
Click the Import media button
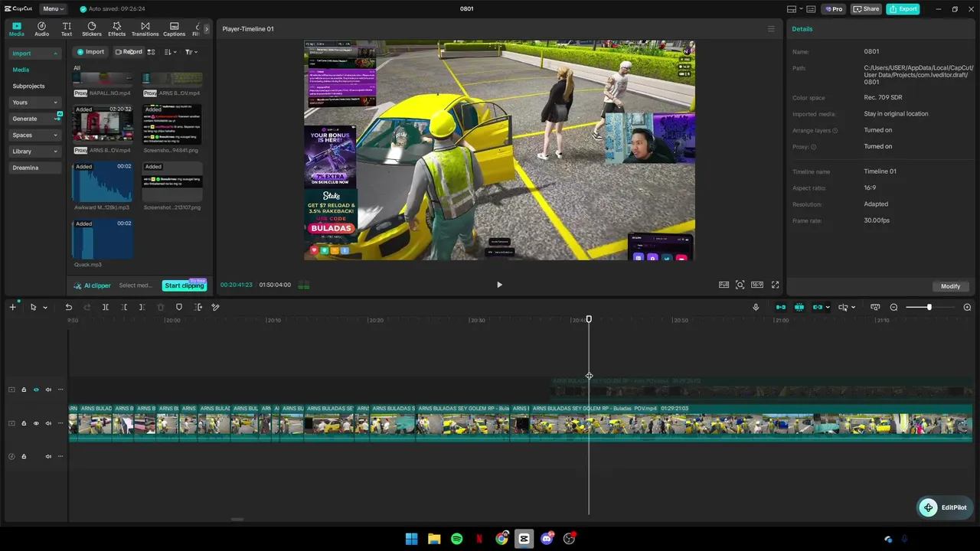90,52
